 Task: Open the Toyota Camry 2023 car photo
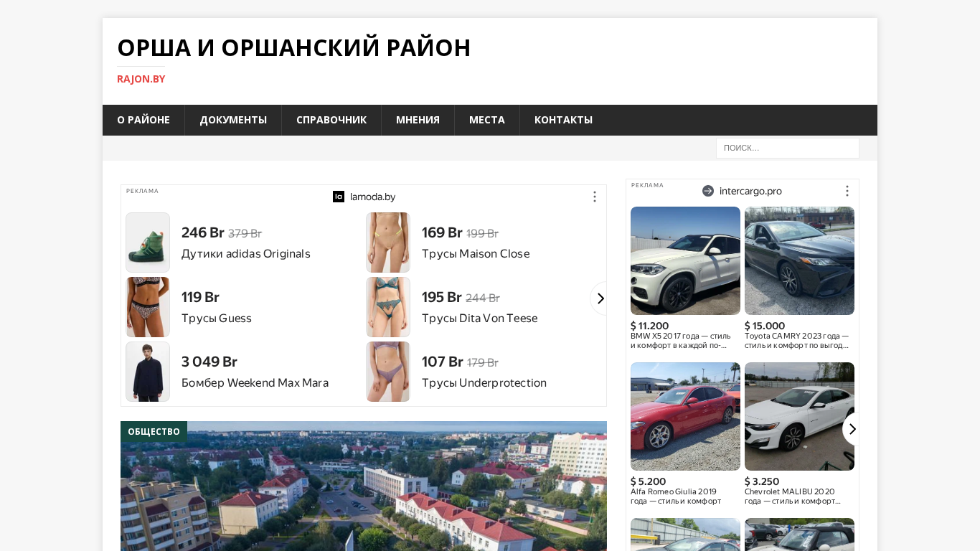(799, 260)
